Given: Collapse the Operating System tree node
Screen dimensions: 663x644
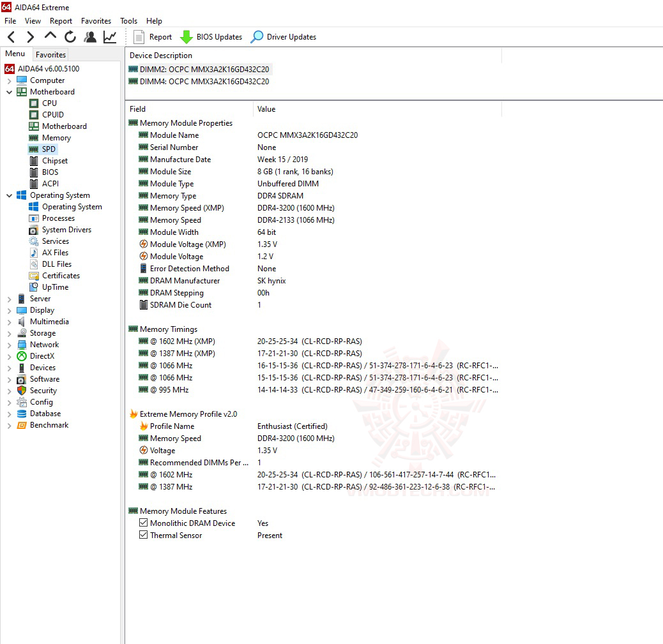Looking at the screenshot, I should pos(10,196).
